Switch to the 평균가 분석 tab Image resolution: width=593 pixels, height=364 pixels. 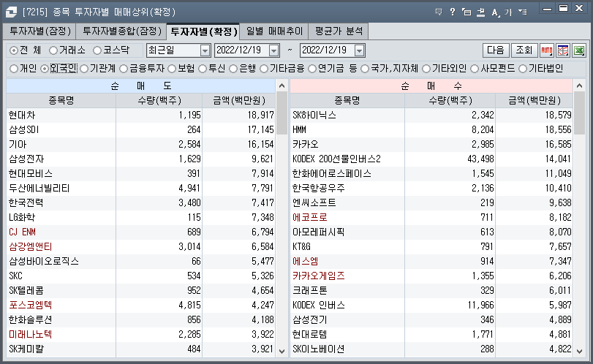[339, 31]
